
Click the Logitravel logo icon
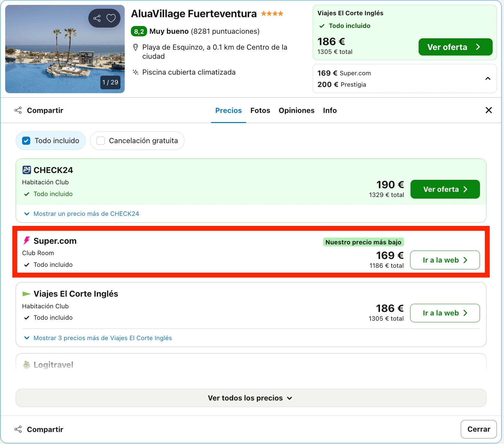click(x=27, y=365)
